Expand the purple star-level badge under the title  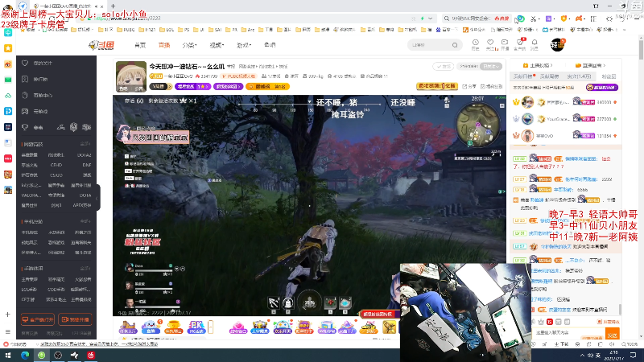(192, 87)
